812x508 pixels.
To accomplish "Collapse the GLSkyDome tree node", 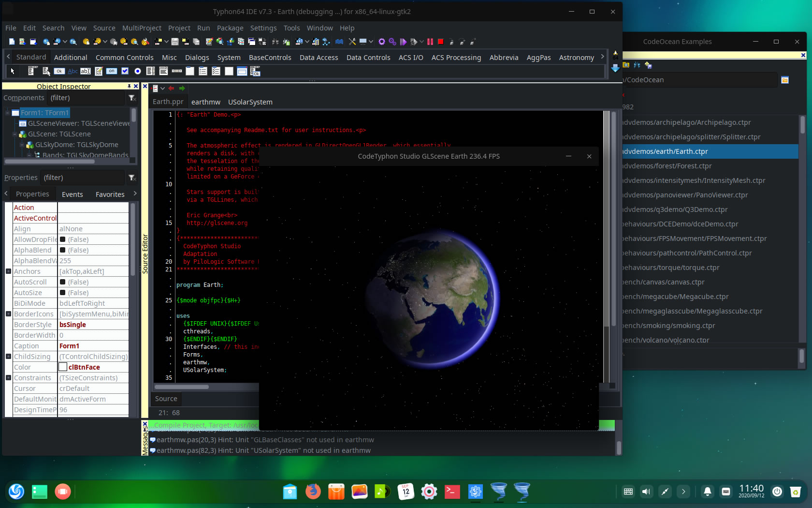I will pos(22,145).
